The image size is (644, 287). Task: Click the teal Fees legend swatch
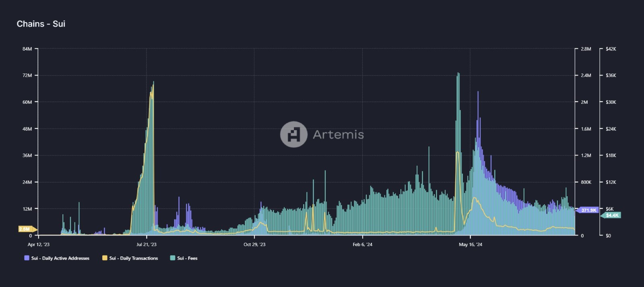(x=173, y=258)
